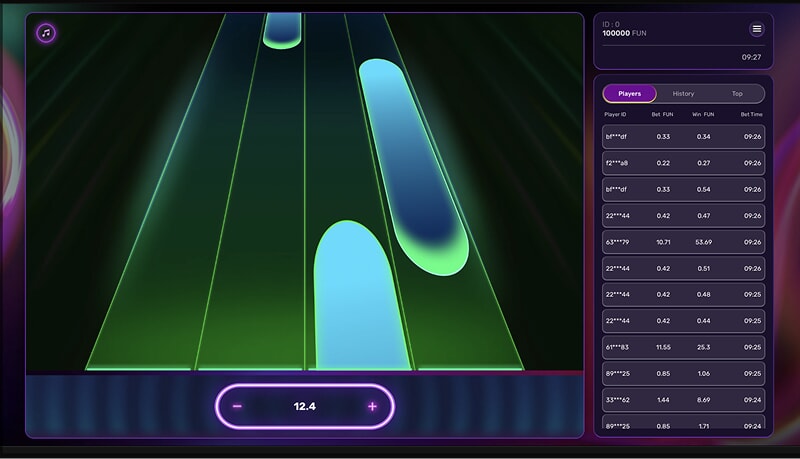Click the Bet Time column header
The image size is (800, 459).
coord(752,114)
